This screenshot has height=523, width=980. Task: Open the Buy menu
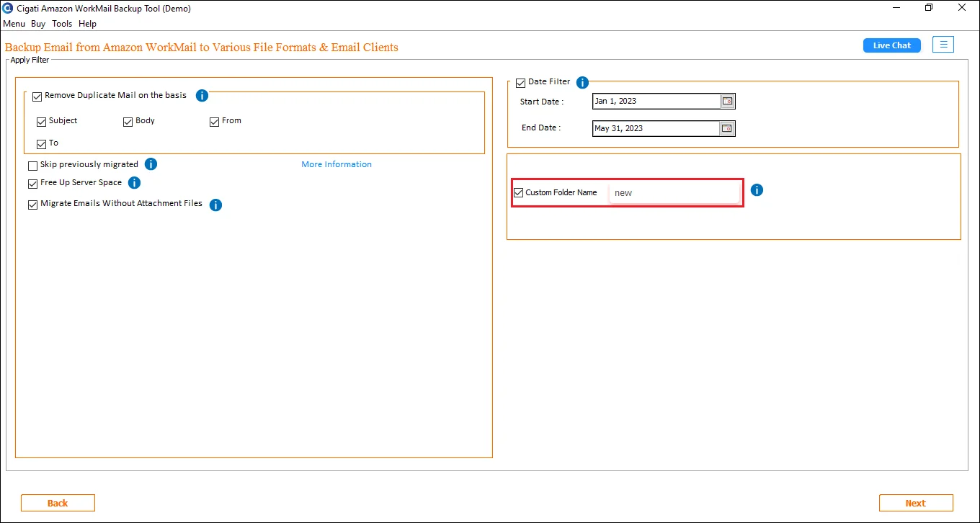coord(38,24)
